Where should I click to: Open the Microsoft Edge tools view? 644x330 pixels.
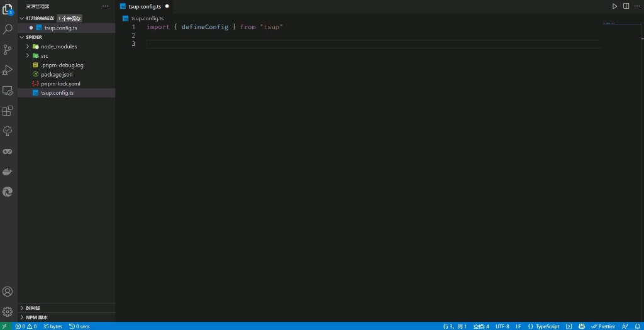[x=8, y=192]
